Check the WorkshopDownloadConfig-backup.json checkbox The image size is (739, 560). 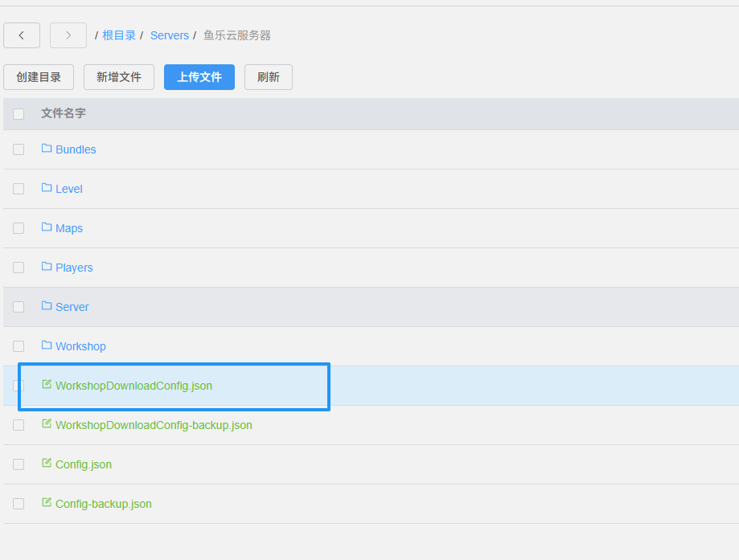[x=18, y=425]
